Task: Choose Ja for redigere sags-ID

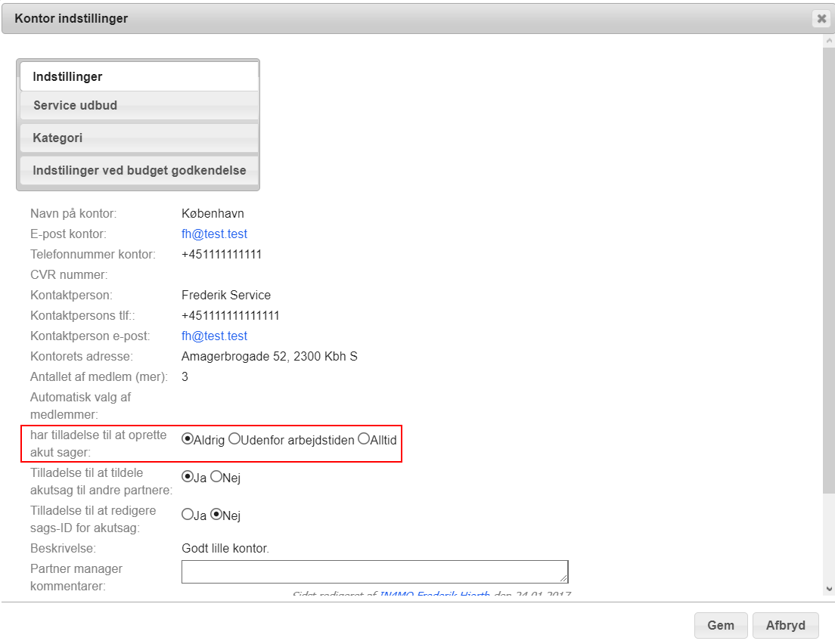Action: pyautogui.click(x=188, y=515)
